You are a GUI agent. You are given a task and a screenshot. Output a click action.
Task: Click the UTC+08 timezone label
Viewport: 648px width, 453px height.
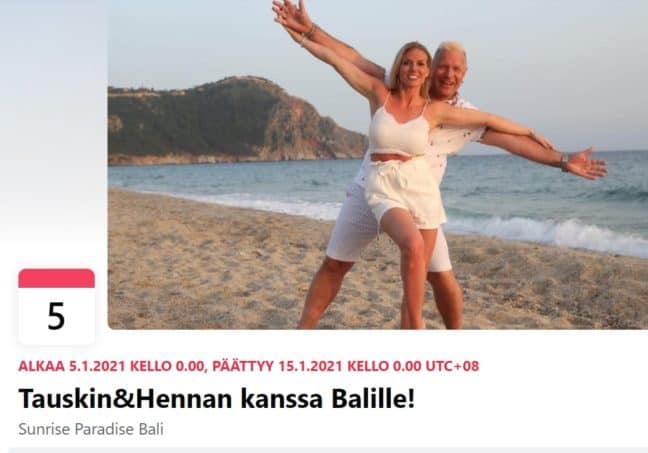[452, 366]
